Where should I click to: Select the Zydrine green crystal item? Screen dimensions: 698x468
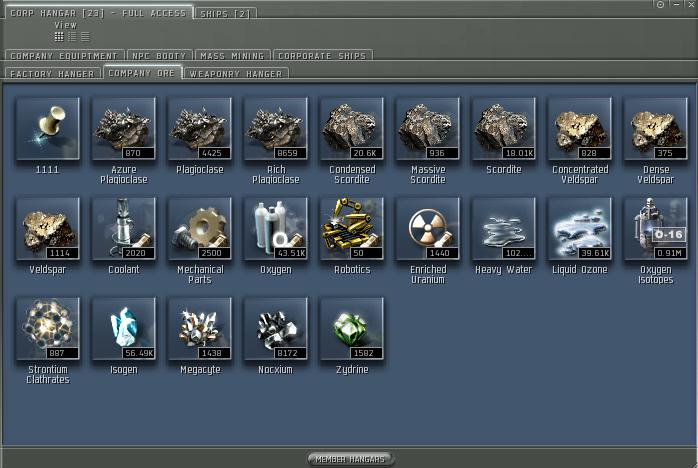pos(352,329)
